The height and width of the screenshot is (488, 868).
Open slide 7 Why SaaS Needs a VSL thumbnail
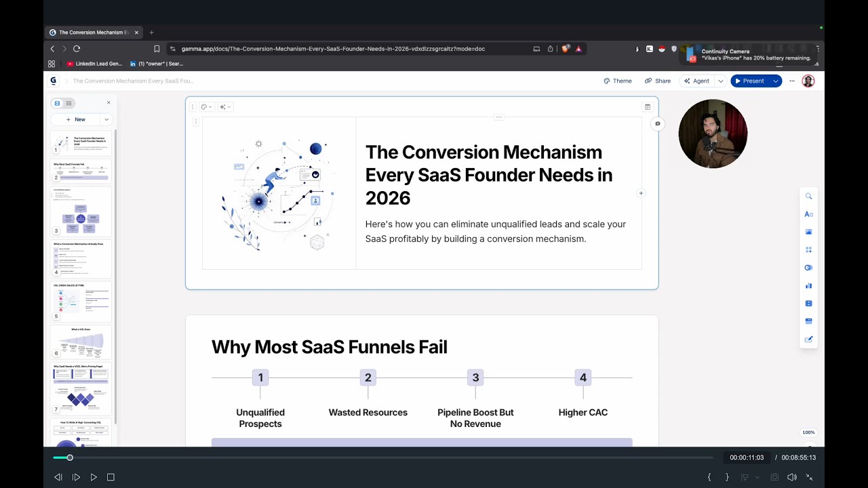coord(81,388)
